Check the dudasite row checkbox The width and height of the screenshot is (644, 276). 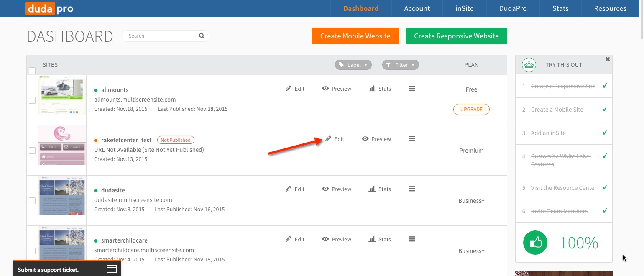coord(32,201)
